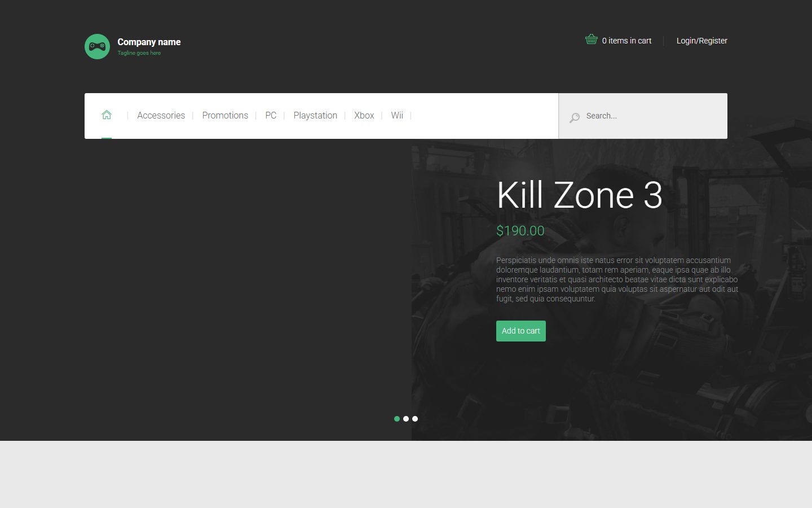The height and width of the screenshot is (508, 812).
Task: Click the shopping basket cart icon
Action: 591,40
